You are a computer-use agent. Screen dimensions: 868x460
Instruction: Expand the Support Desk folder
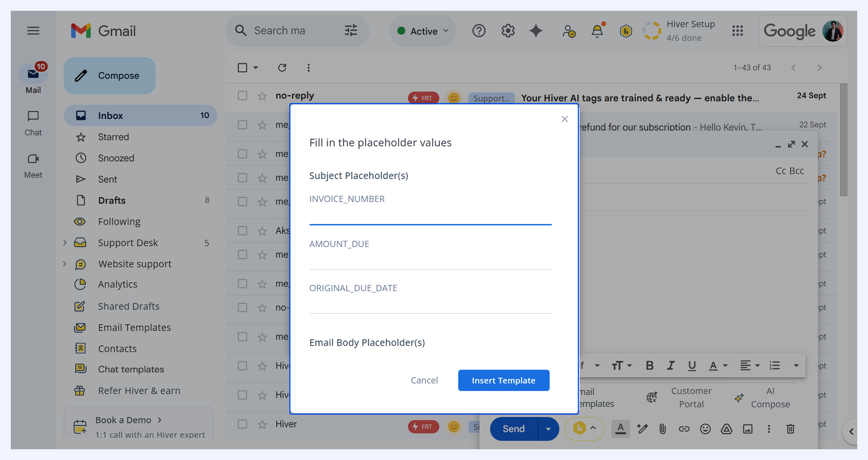[65, 242]
